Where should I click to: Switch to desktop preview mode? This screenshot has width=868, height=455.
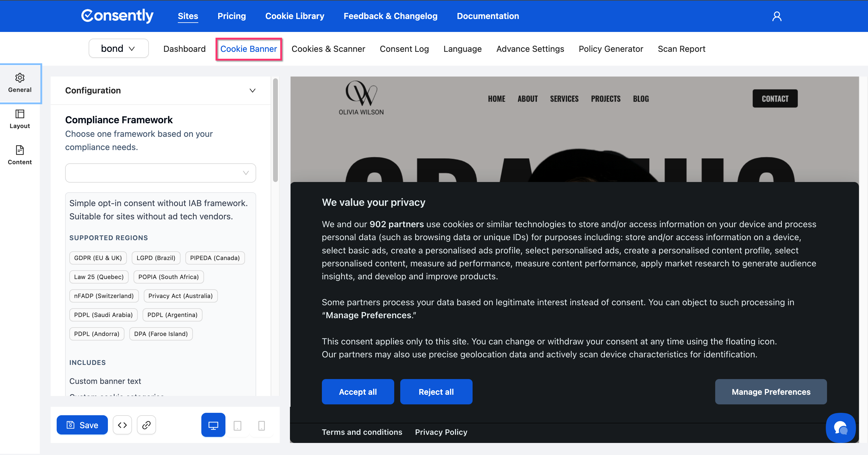(x=213, y=425)
